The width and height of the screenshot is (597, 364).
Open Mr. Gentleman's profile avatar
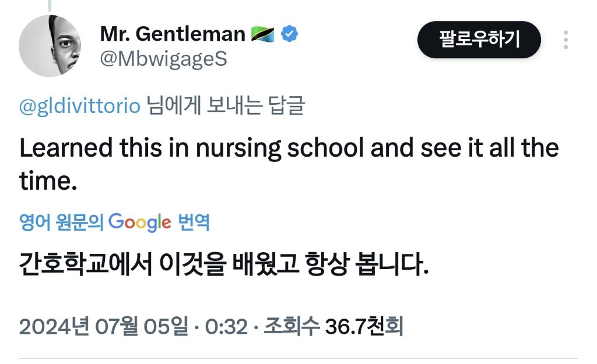click(x=50, y=46)
